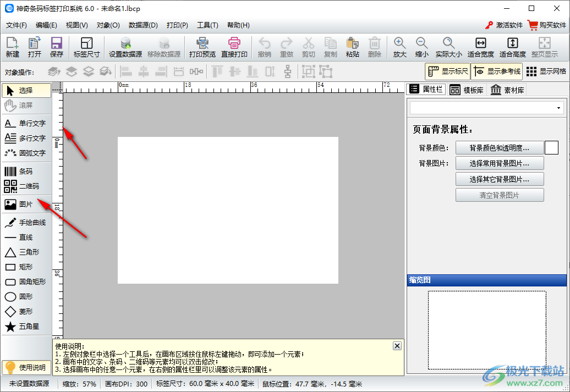Toggle 显示网格 grid display
570x392 pixels.
pyautogui.click(x=546, y=71)
